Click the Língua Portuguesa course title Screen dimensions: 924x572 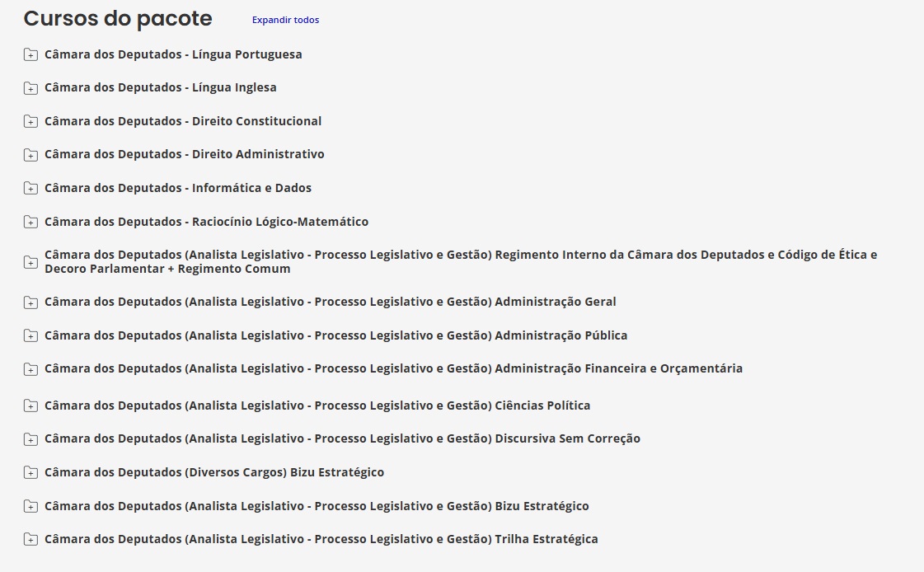[x=173, y=54]
